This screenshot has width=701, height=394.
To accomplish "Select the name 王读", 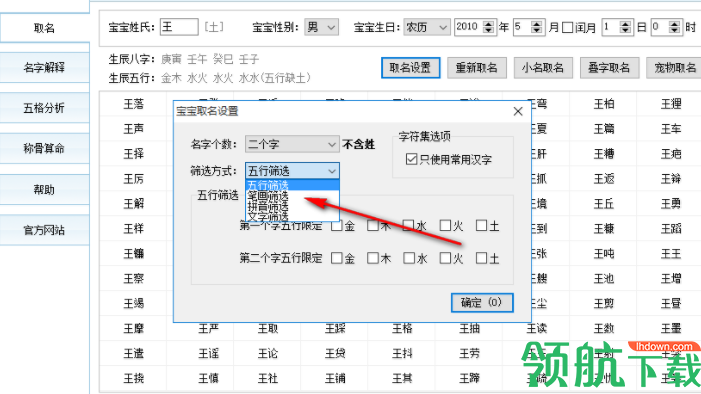I will (536, 329).
